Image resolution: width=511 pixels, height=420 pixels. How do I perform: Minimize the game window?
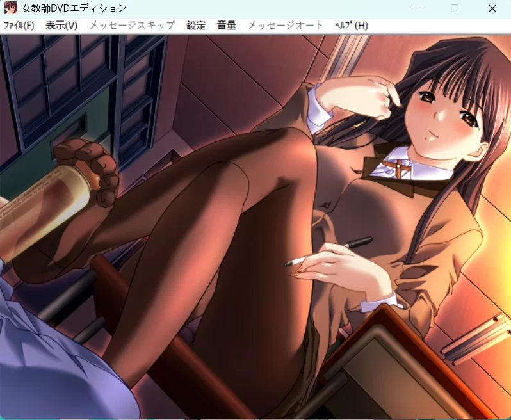pos(418,8)
